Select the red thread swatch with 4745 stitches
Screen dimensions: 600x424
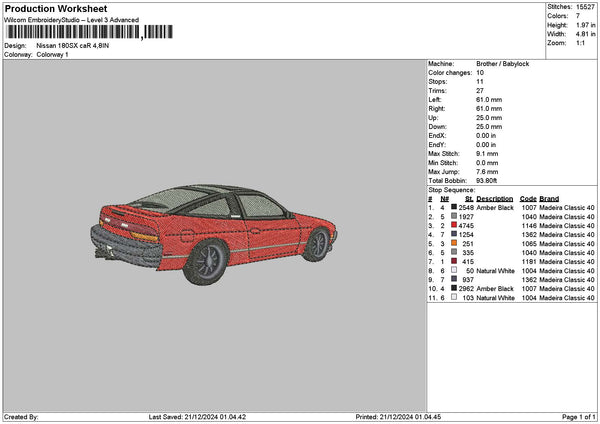pyautogui.click(x=454, y=225)
